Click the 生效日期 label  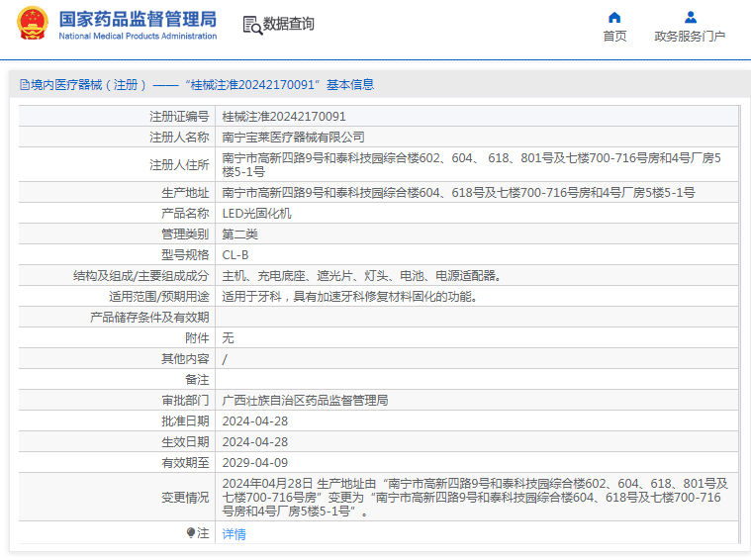coord(185,442)
